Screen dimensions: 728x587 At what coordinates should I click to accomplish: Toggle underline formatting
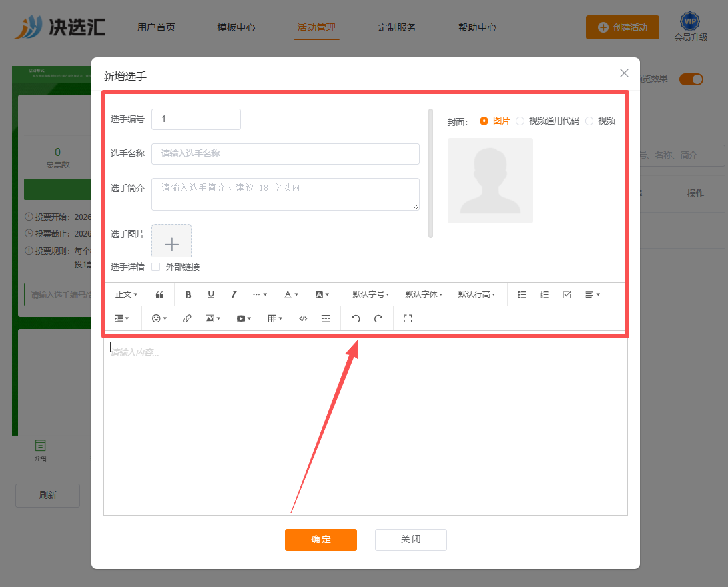[211, 294]
